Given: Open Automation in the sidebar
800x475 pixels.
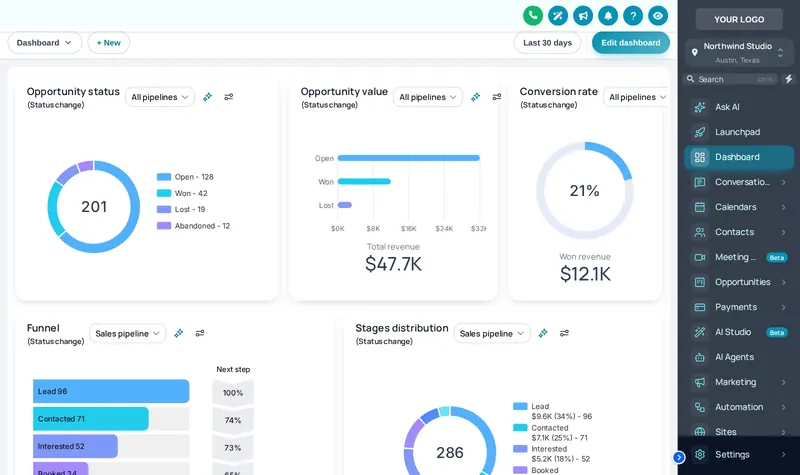Looking at the screenshot, I should (739, 407).
